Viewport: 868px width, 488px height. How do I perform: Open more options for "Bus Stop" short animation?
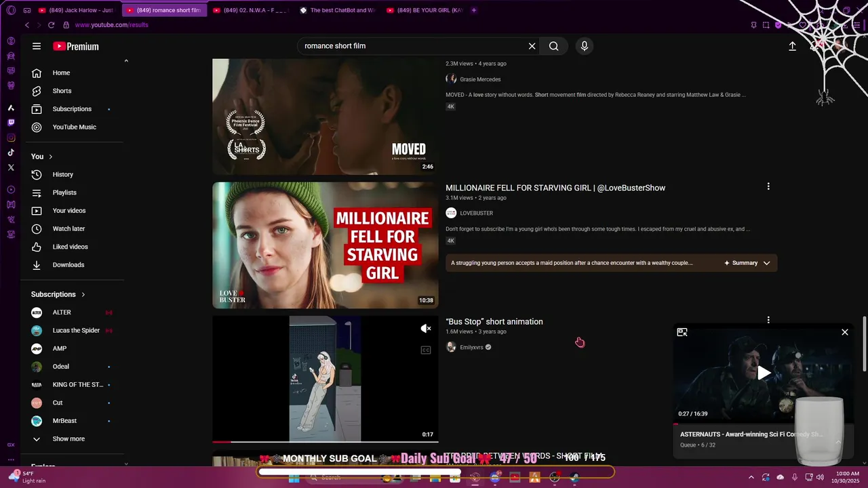[768, 320]
